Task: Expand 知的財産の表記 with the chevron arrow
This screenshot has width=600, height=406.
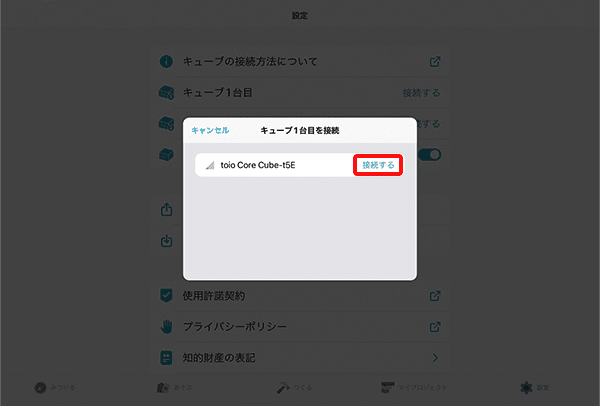Action: point(435,358)
